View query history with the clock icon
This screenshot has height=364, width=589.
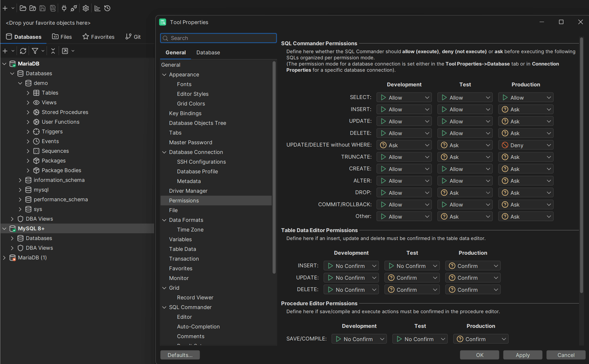[107, 8]
